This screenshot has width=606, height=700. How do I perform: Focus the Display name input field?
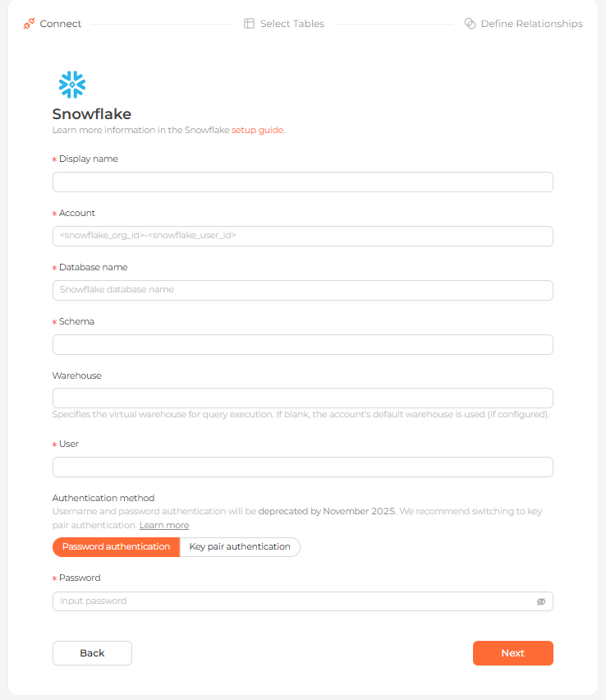point(303,182)
